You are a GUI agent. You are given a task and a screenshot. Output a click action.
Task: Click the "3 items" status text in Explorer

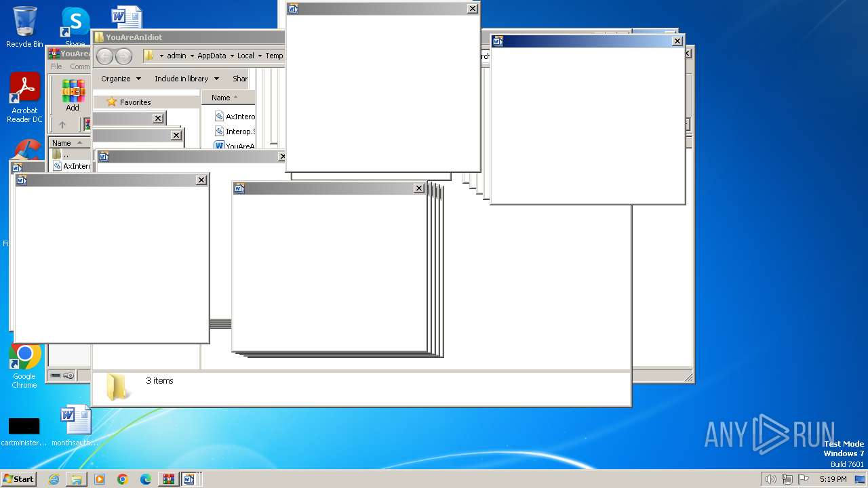159,381
